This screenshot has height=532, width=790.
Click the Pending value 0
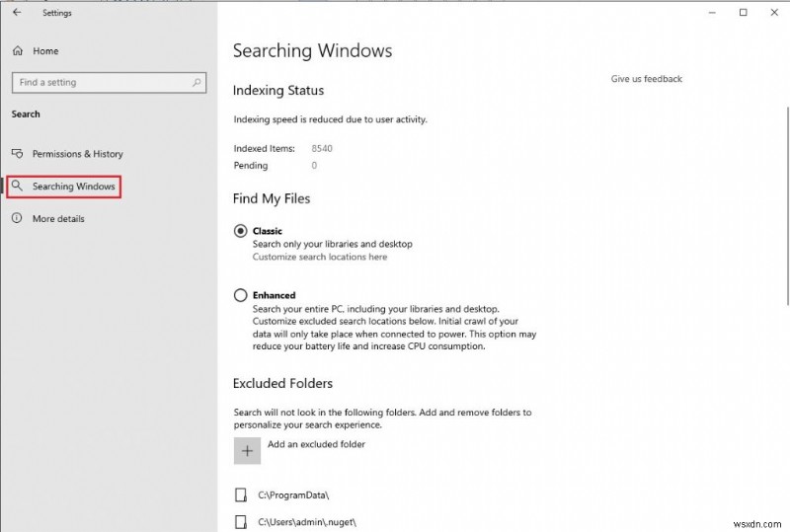(314, 165)
